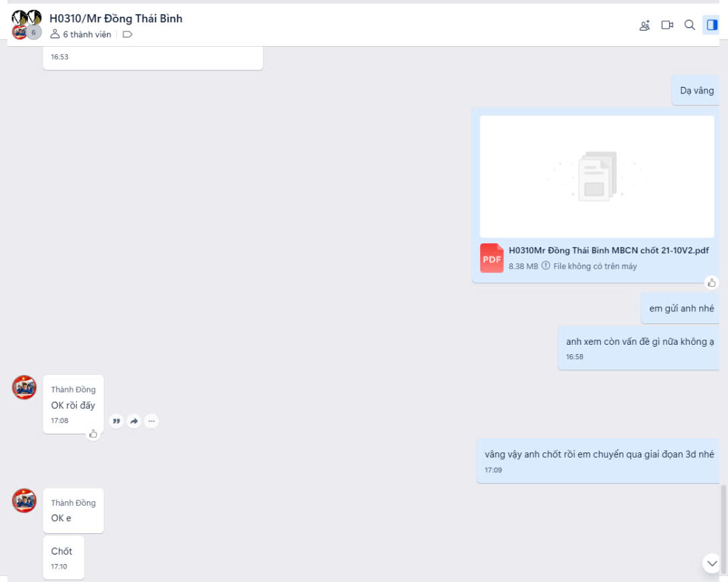This screenshot has width=728, height=582.
Task: Quote the "OK rồi đấy" message
Action: click(116, 421)
